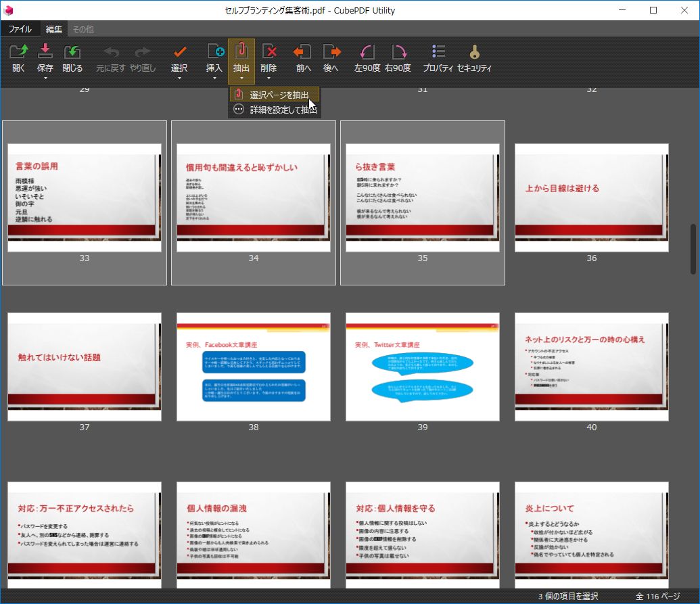Click the 保存 (Save) toolbar icon
This screenshot has width=700, height=604.
(x=45, y=52)
